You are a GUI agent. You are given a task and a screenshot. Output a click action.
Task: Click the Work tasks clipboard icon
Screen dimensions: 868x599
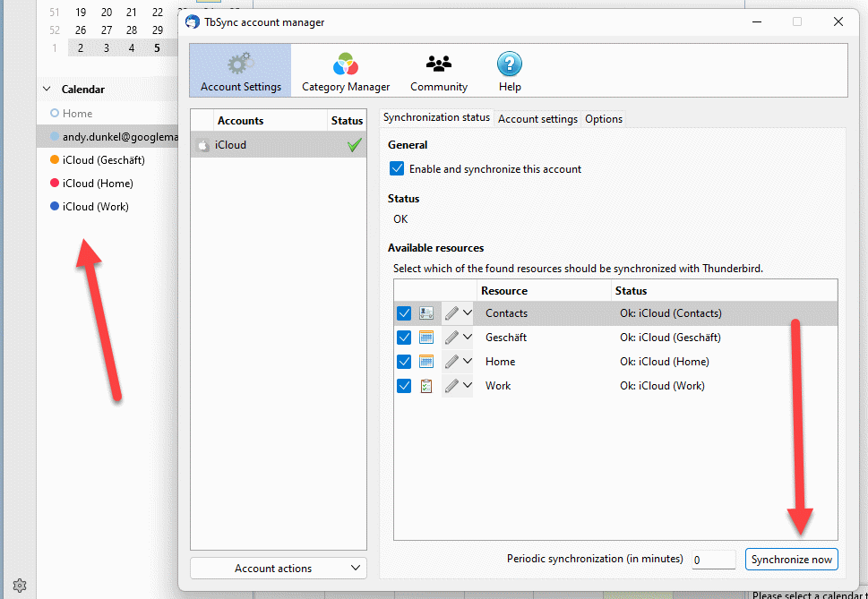coord(426,386)
